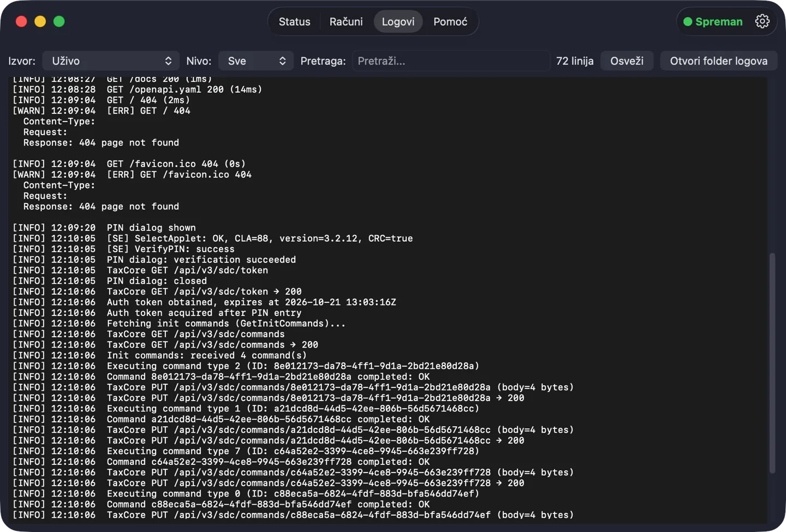Click log line 'PIN dialog: verification succeeded'
The image size is (786, 532).
coord(154,260)
